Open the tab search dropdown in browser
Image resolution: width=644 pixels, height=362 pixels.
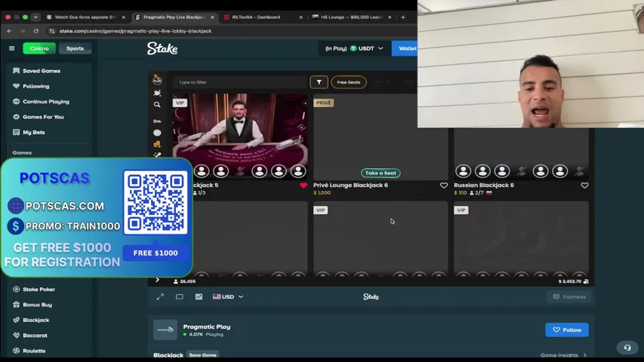(x=35, y=17)
